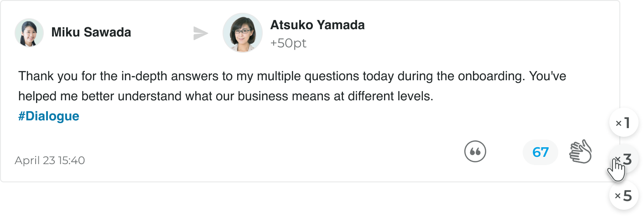Open Miku Sawada's profile picture

(x=29, y=33)
